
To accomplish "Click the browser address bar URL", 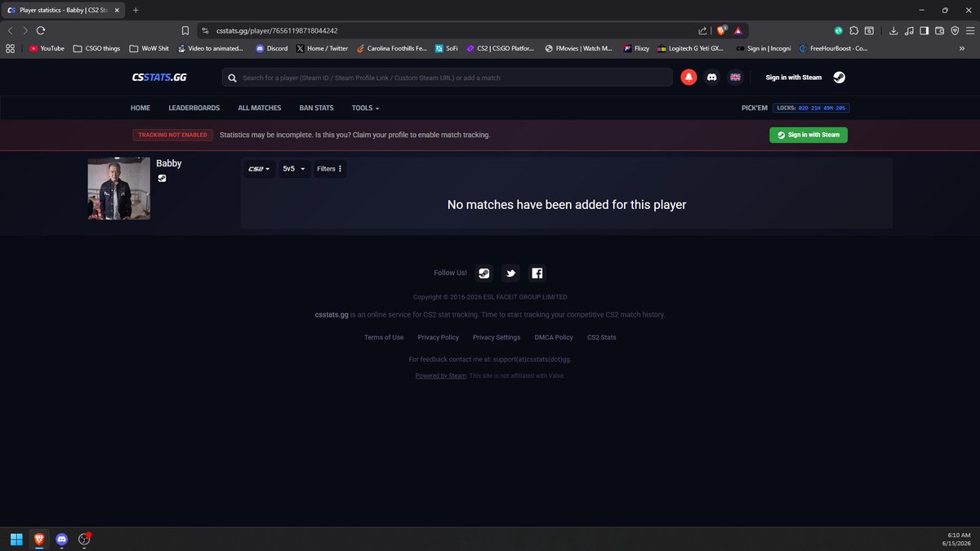I will coord(277,30).
